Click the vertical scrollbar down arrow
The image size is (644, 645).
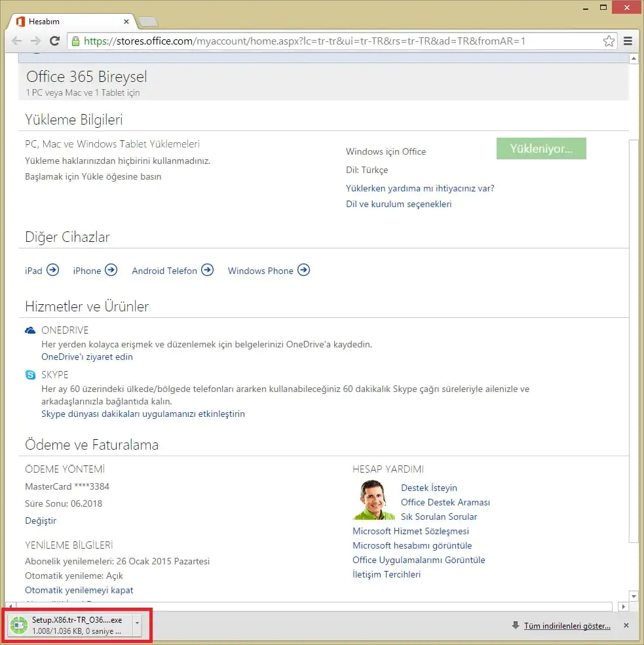pos(633,596)
